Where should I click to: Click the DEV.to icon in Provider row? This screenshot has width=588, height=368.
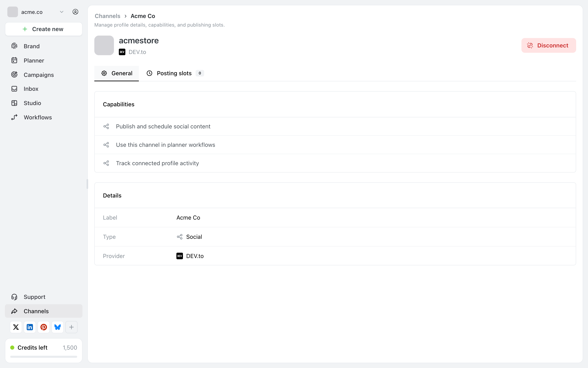179,256
